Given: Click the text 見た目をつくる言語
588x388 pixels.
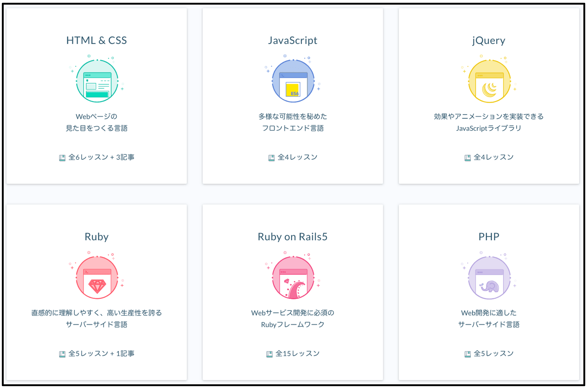Looking at the screenshot, I should point(96,128).
